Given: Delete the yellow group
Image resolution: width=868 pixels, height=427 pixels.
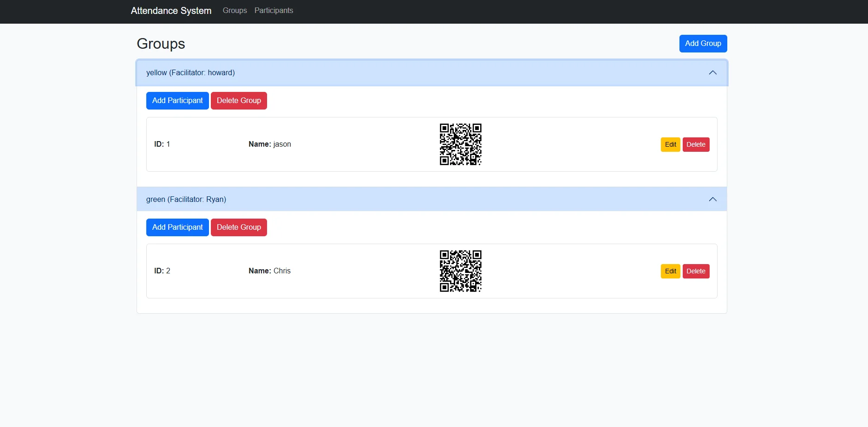Looking at the screenshot, I should click(239, 100).
